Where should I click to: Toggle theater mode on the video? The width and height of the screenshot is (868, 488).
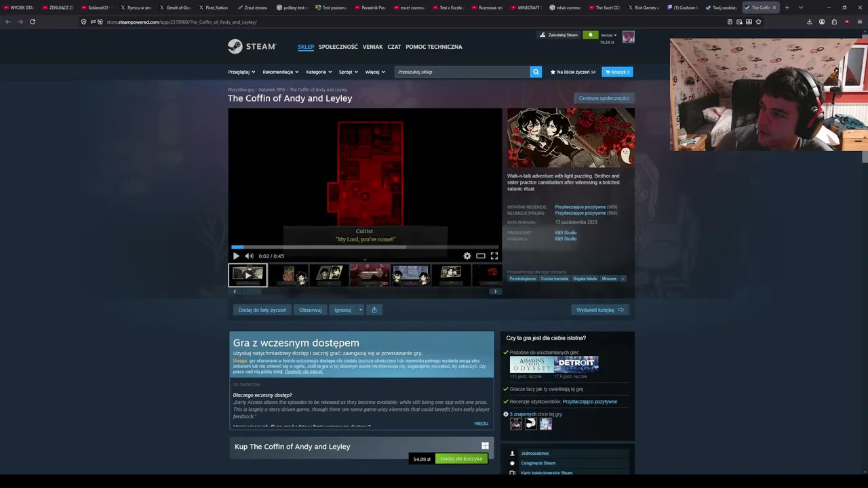click(480, 256)
